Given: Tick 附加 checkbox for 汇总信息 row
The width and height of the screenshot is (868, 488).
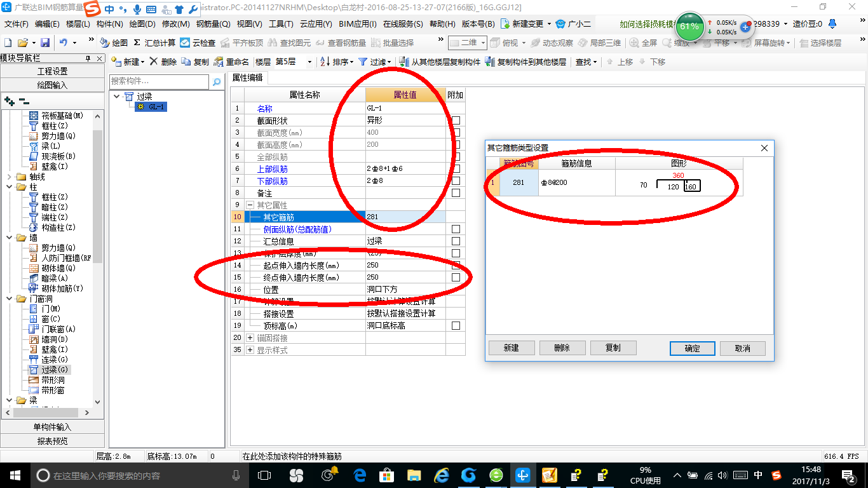Looking at the screenshot, I should point(456,241).
